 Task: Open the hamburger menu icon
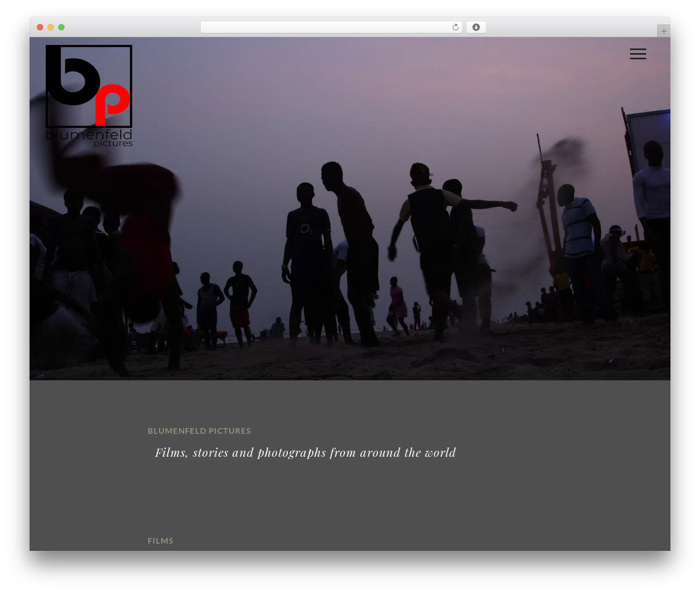[638, 54]
